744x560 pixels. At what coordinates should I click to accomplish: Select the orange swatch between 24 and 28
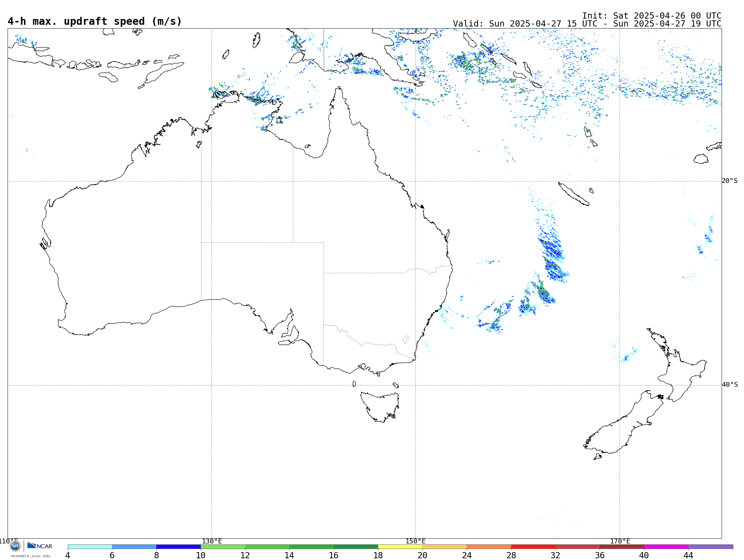(489, 547)
